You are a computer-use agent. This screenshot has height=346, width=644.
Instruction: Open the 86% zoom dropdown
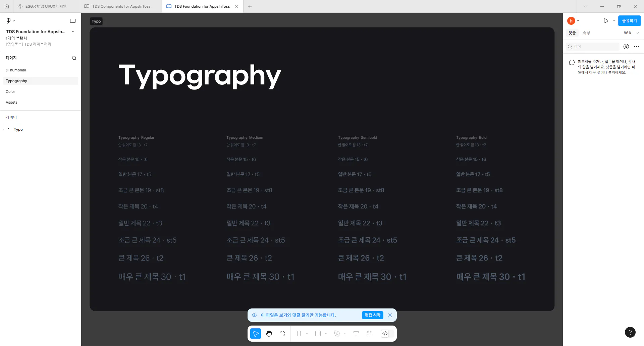pos(632,33)
